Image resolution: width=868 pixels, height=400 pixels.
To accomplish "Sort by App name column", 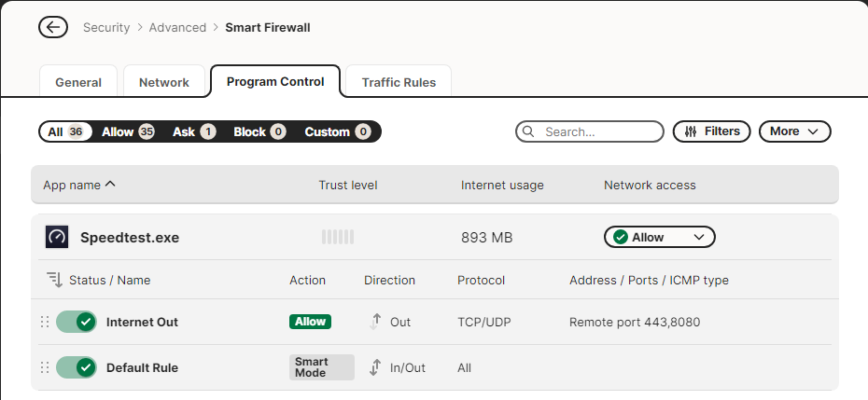I will 79,185.
